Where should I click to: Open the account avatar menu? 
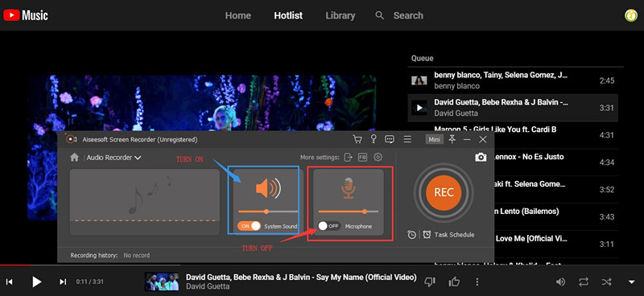[x=631, y=15]
